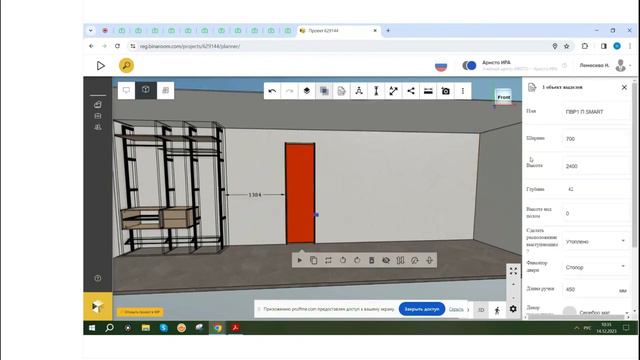Edit the width field showing 700
The width and height of the screenshot is (640, 360).
596,139
